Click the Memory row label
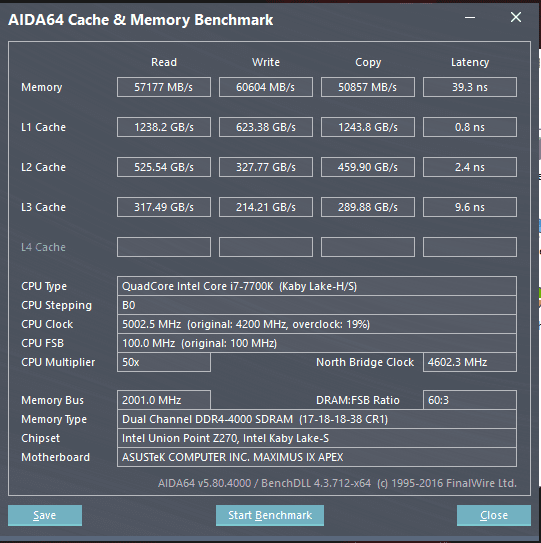The height and width of the screenshot is (543, 541). click(x=42, y=87)
